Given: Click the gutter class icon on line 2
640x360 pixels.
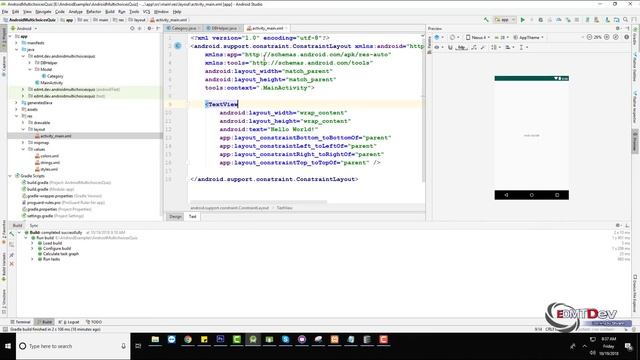Looking at the screenshot, I should (178, 46).
